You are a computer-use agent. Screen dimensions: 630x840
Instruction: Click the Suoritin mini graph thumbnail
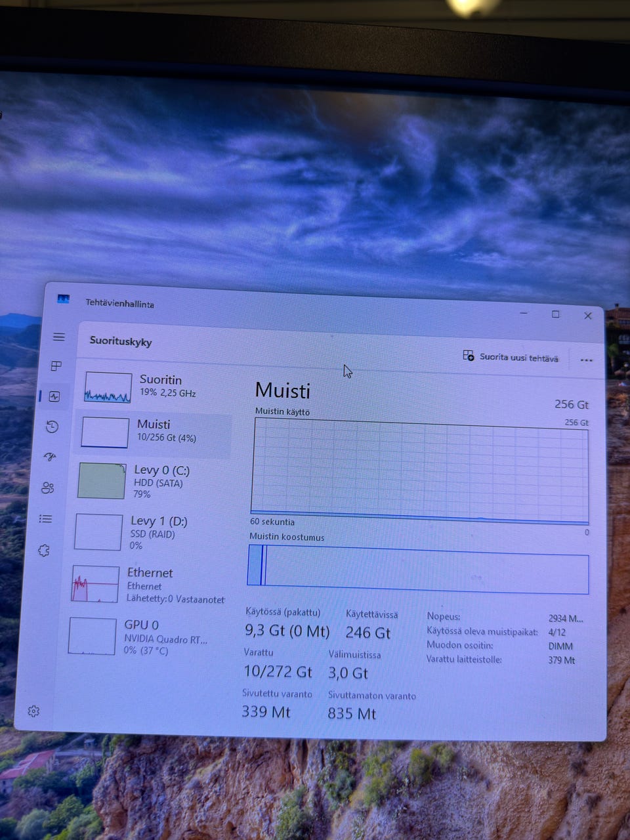108,387
